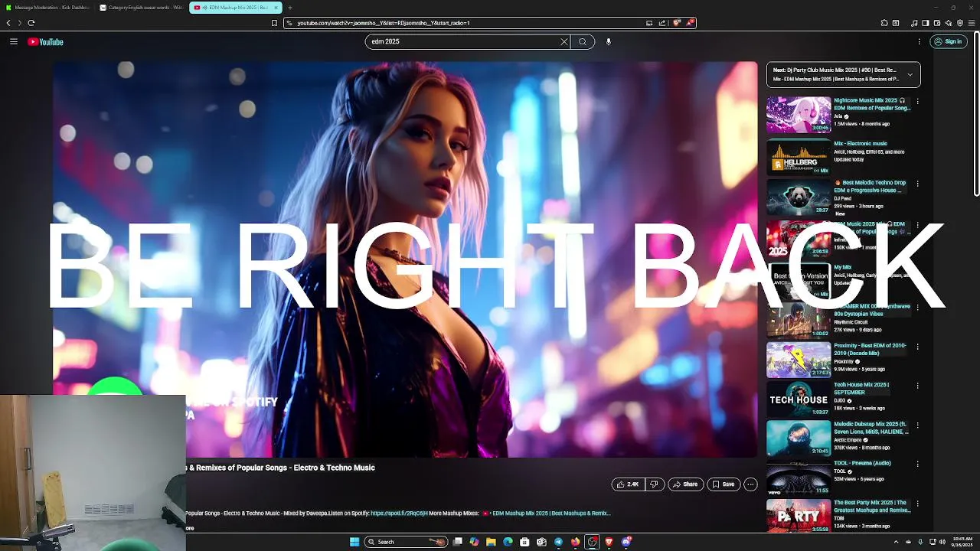
Task: Switch to Category:English swear words tab
Action: click(x=142, y=8)
